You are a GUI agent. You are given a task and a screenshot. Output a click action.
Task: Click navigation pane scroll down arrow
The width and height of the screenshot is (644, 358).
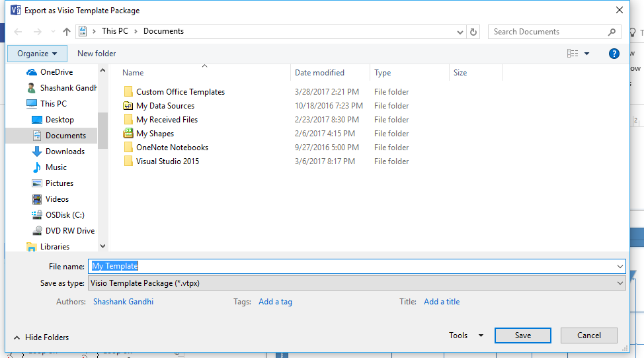point(102,246)
